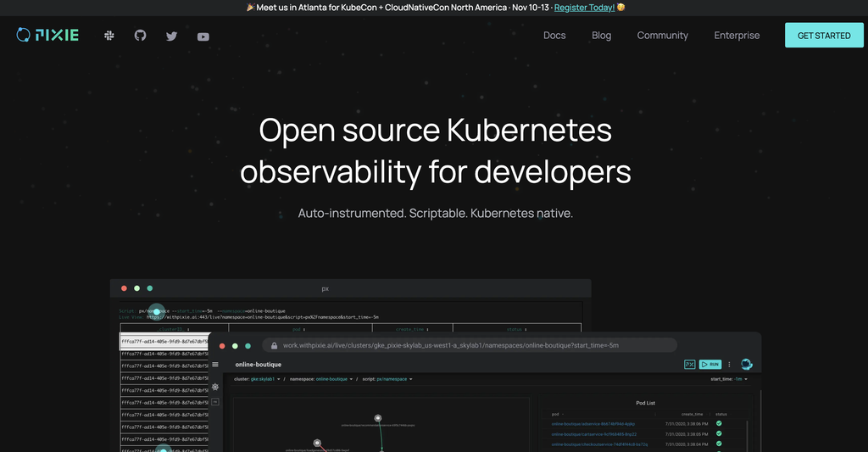Click the Pod List panel title
Viewport: 868px width, 452px height.
[645, 404]
